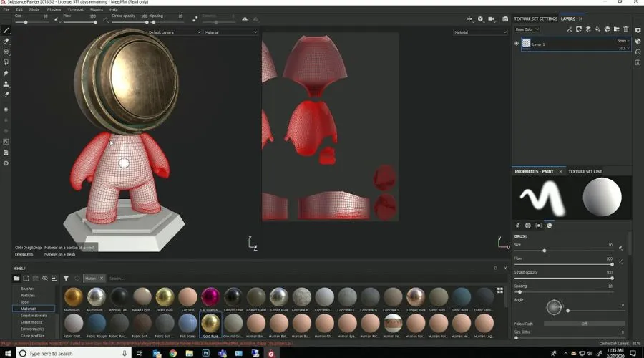The height and width of the screenshot is (358, 644).
Task: Add a mask to Layer 1
Action: [579, 29]
